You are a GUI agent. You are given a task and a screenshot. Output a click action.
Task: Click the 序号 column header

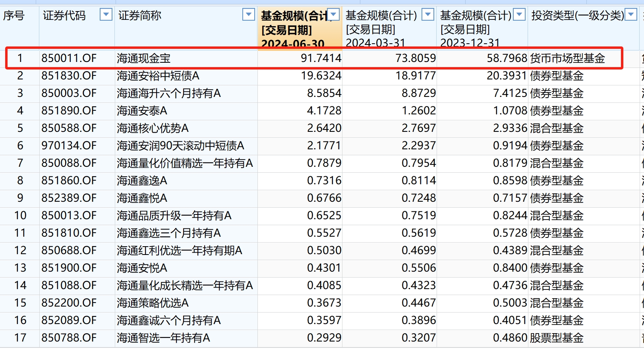pos(14,16)
